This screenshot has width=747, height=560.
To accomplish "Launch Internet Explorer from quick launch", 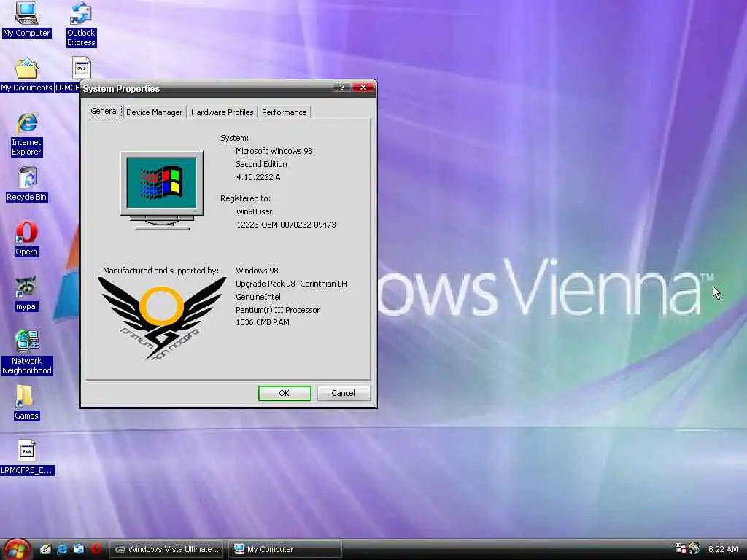I will 62,549.
